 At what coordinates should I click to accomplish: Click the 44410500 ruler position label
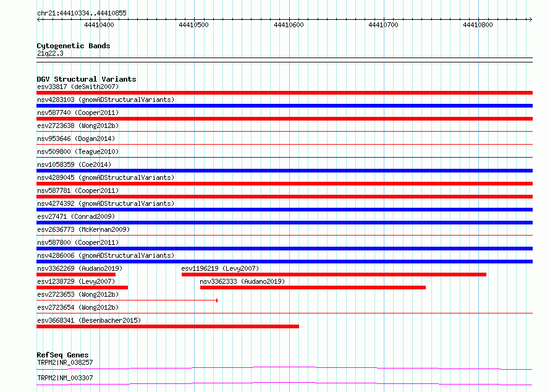coord(193,25)
